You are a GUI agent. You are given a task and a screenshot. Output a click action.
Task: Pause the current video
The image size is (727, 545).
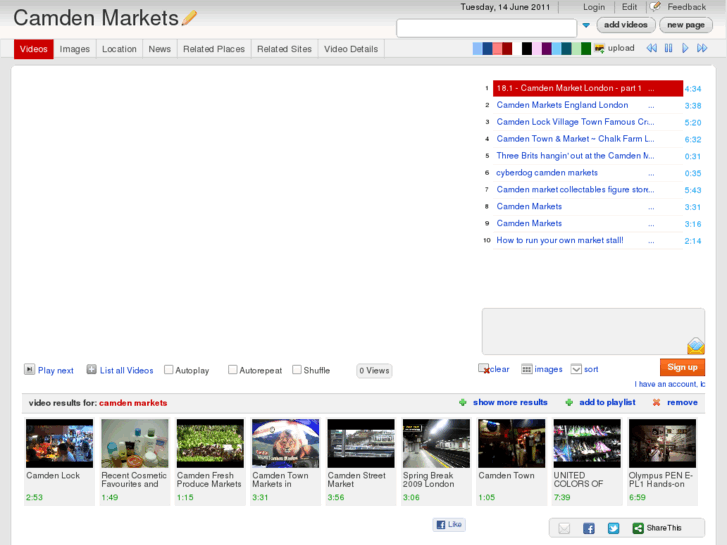(668, 48)
